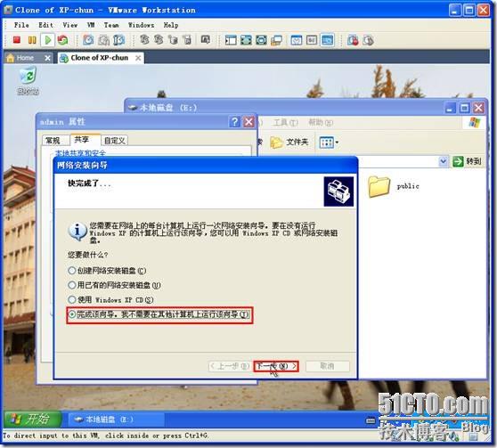Click the public folder in Local Disk window
Viewport: 497px width, 448px height.
click(394, 187)
